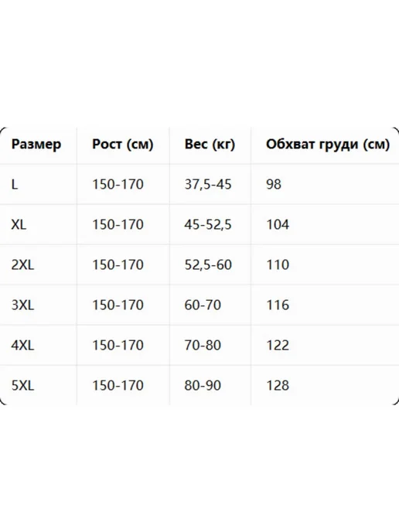Click chest measurement 116
Viewport: 399px width, 532px height.
[x=278, y=305]
